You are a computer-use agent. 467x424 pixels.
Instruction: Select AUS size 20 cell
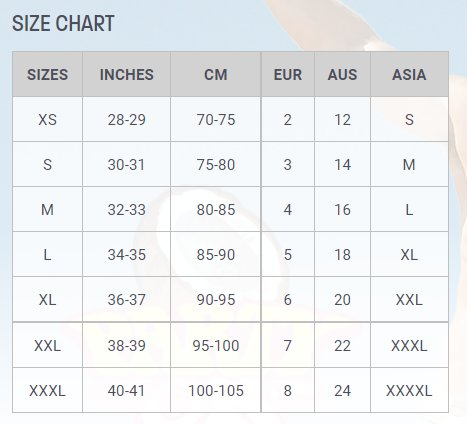pos(342,299)
